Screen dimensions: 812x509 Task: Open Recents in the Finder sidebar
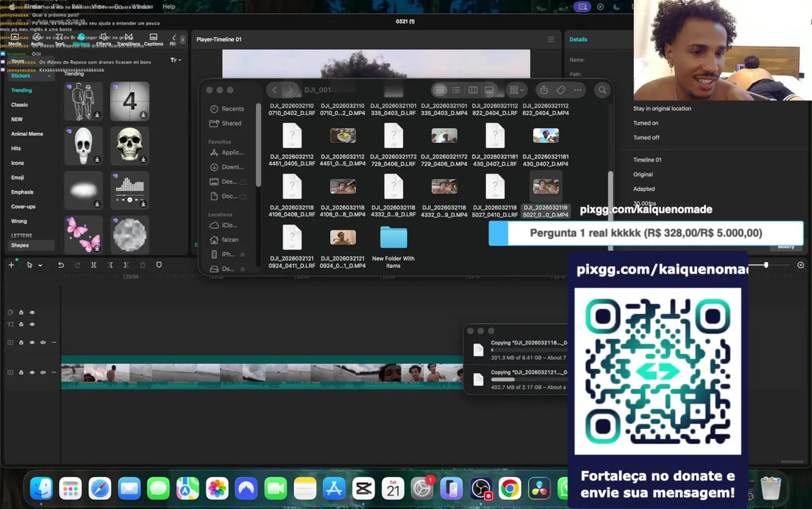(227, 109)
